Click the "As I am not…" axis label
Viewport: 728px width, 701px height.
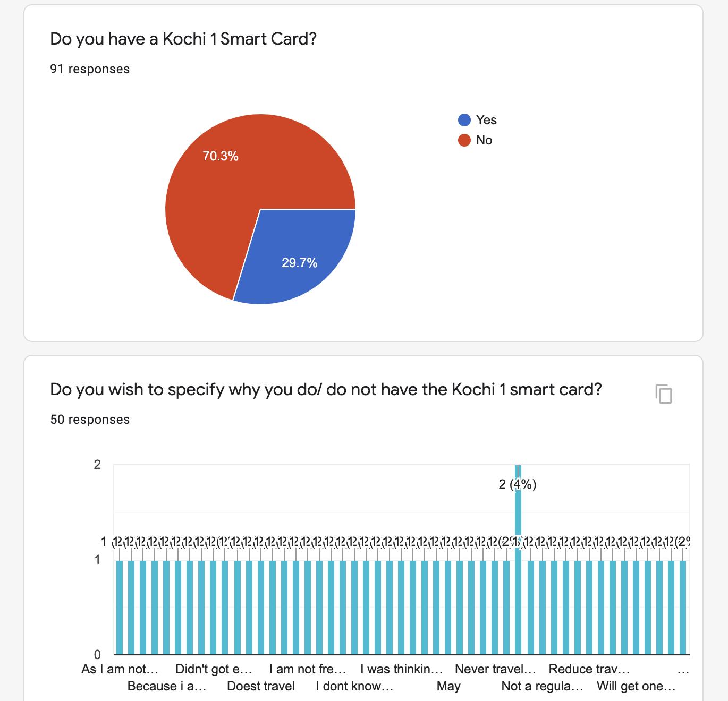[x=120, y=669]
